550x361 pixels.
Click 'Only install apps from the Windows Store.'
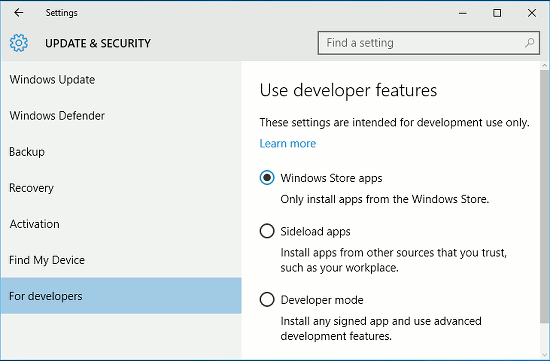click(x=384, y=199)
